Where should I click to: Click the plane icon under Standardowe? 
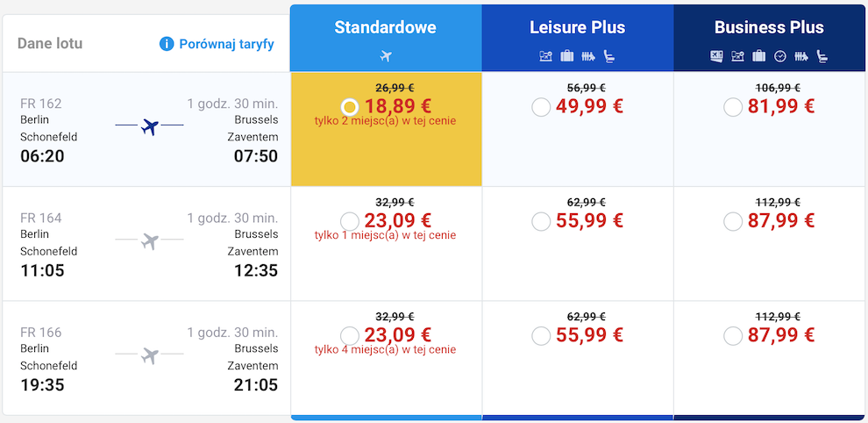(x=386, y=56)
